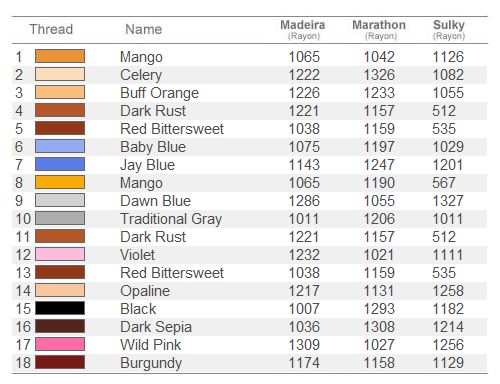The width and height of the screenshot is (500, 384).
Task: Click the Name column header
Action: pyautogui.click(x=144, y=29)
